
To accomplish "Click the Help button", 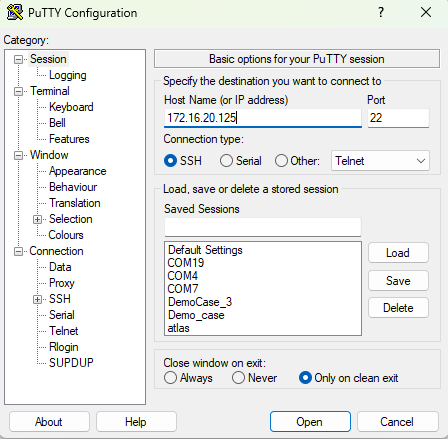I will coord(136,422).
